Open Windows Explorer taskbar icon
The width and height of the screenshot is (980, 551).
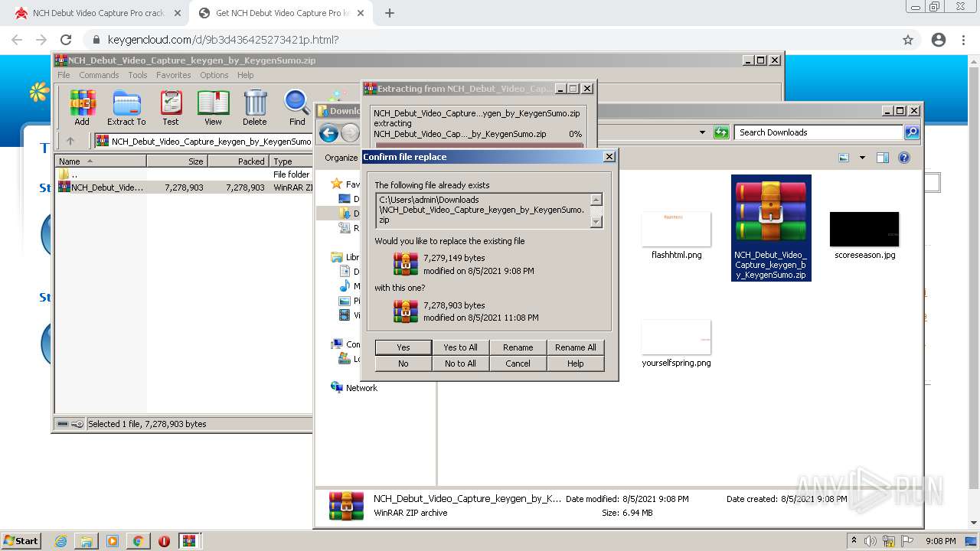(87, 541)
